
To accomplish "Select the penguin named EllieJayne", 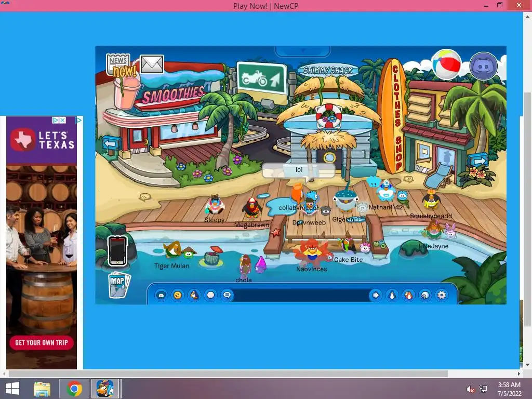I will (x=434, y=230).
